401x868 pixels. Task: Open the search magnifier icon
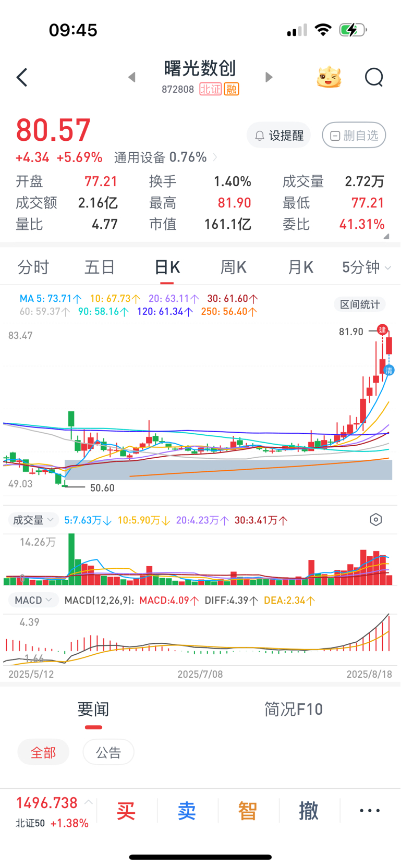tap(374, 77)
